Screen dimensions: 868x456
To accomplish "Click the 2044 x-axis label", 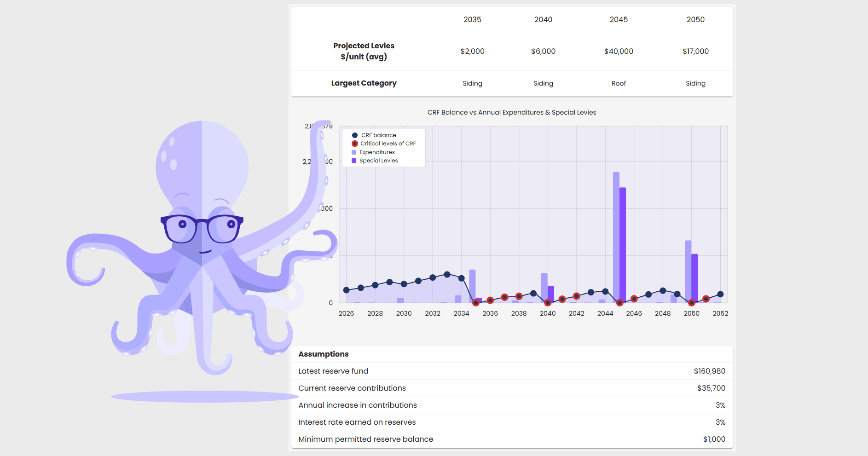I will click(605, 313).
